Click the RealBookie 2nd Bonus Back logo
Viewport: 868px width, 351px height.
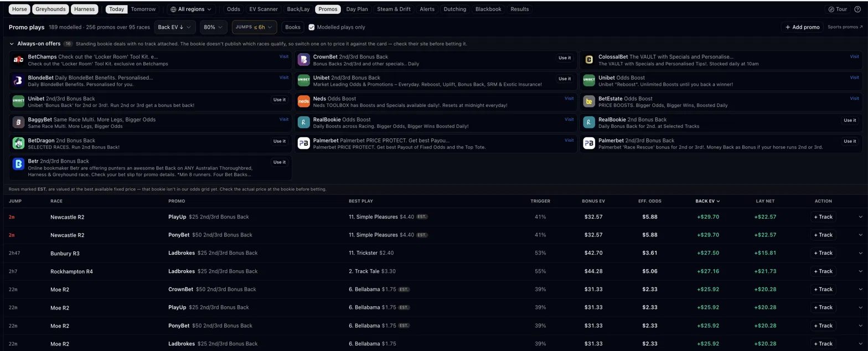589,122
